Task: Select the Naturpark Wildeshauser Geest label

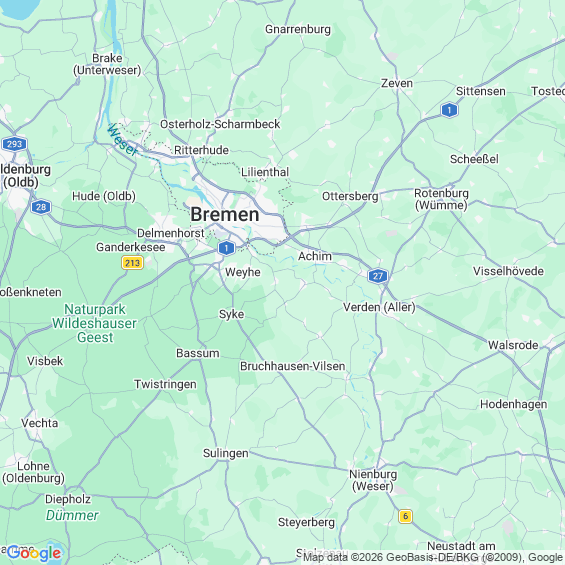Action: 95,323
